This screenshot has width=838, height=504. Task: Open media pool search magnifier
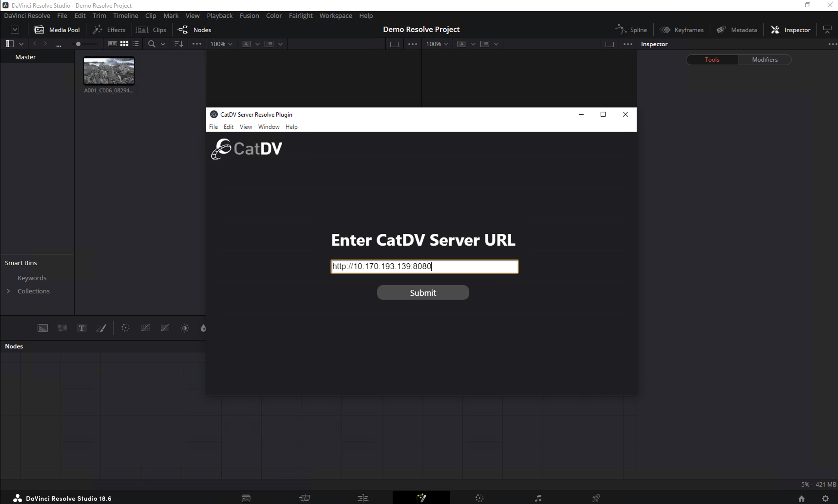(151, 44)
